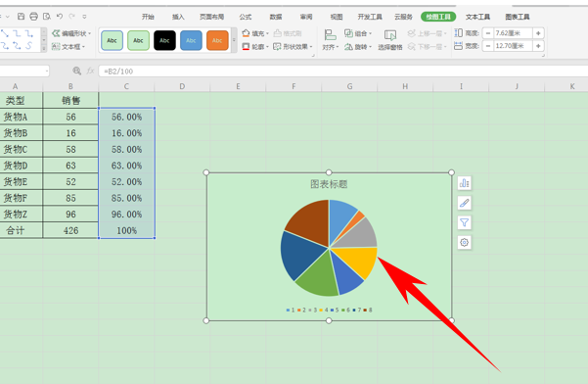Decrease the 高度 height value
Viewport: 588px width, 384px height.
[488, 33]
